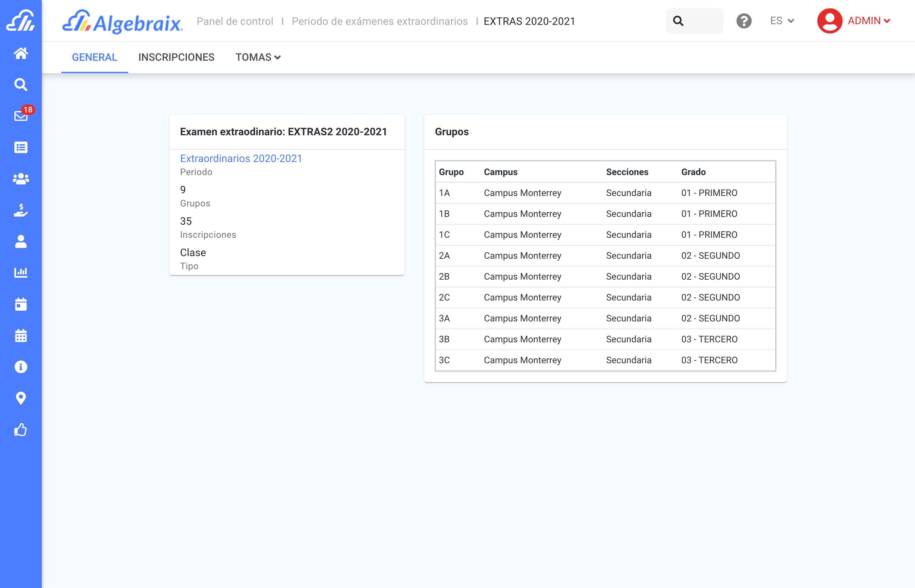Switch to the INSCRIPCIONES tab
The image size is (915, 588).
pos(176,57)
